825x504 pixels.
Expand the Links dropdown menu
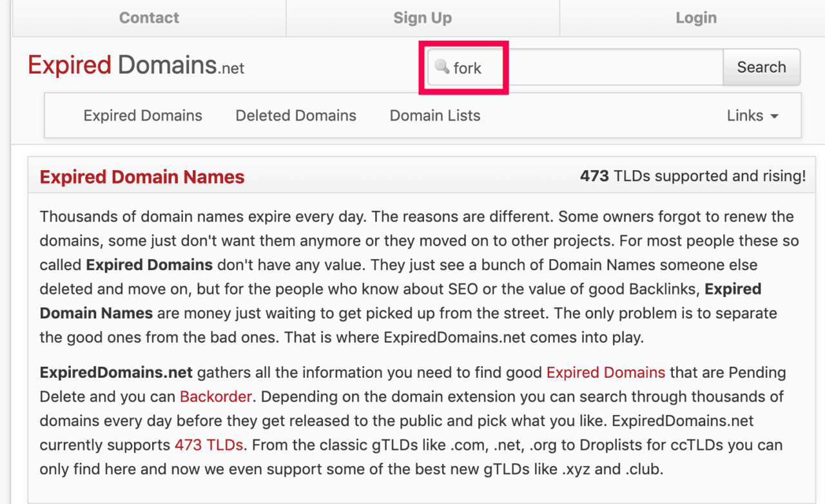(753, 115)
